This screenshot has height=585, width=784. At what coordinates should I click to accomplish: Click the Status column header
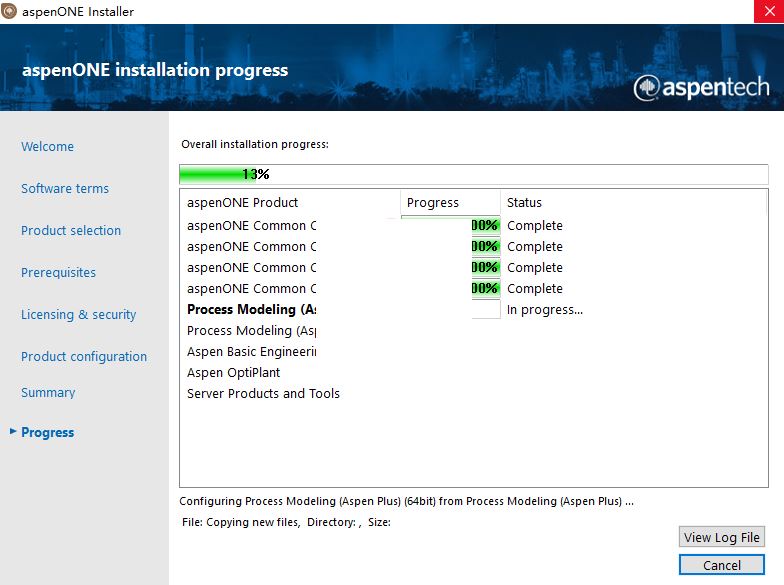point(524,202)
